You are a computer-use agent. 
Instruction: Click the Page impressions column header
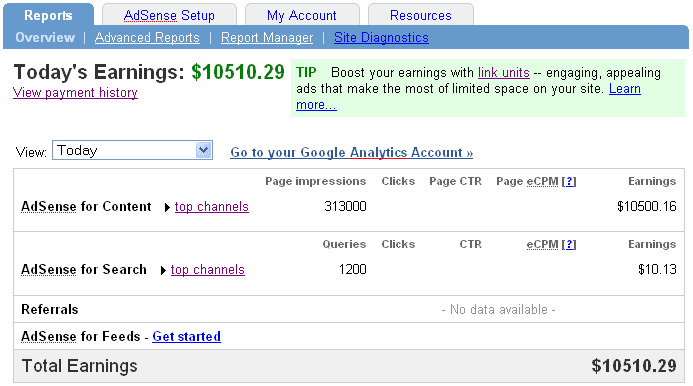point(316,182)
